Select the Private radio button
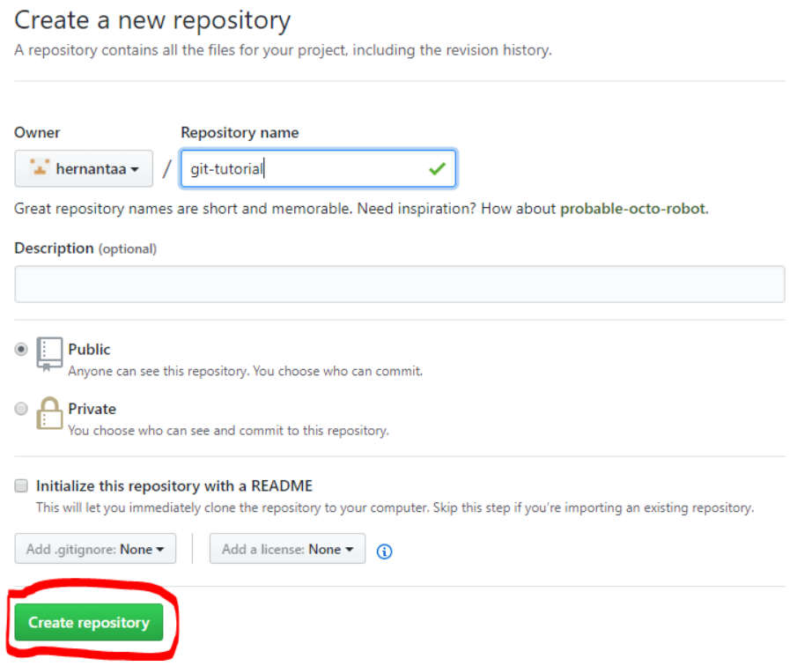812x666 pixels. click(x=20, y=408)
